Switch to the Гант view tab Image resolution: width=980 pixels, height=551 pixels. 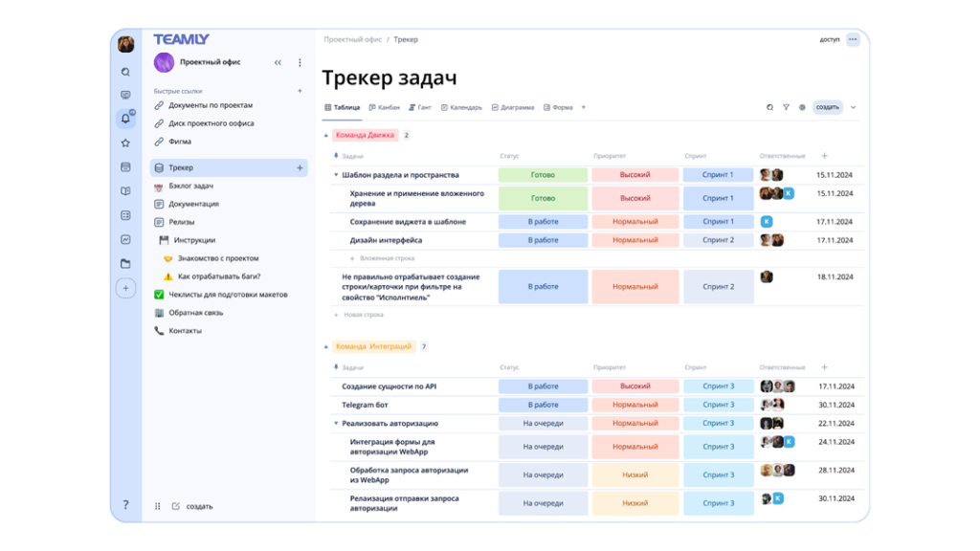click(x=420, y=108)
